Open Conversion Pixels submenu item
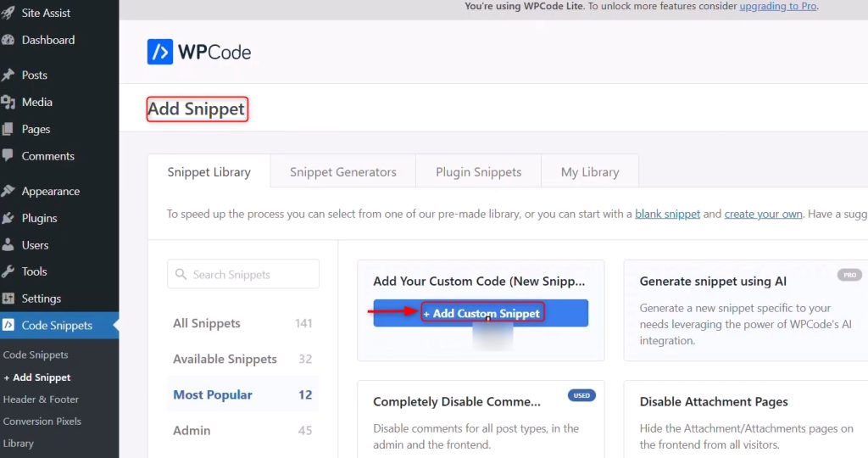 pyautogui.click(x=42, y=422)
